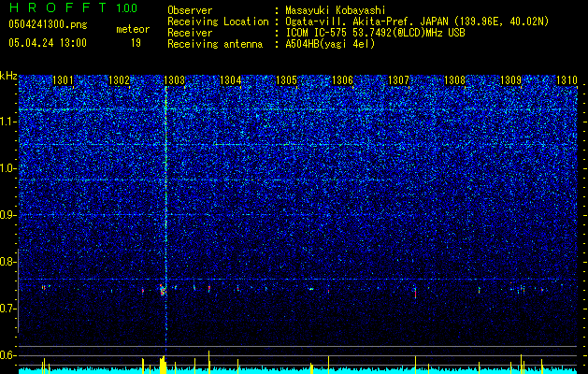Screen dimensions: 588x374
Task: Click the 1307 time marker
Action: pos(398,80)
